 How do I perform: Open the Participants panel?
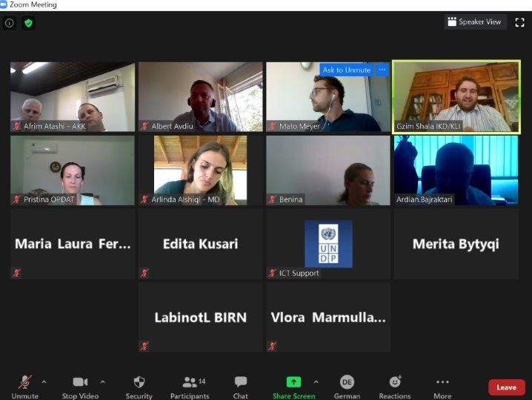190,387
